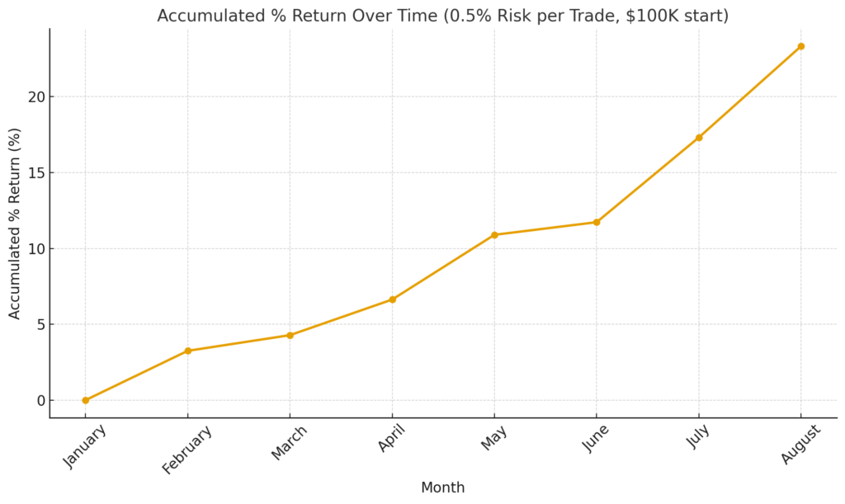Click the "February" x-axis tick label
Image resolution: width=845 pixels, height=504 pixels.
[187, 450]
